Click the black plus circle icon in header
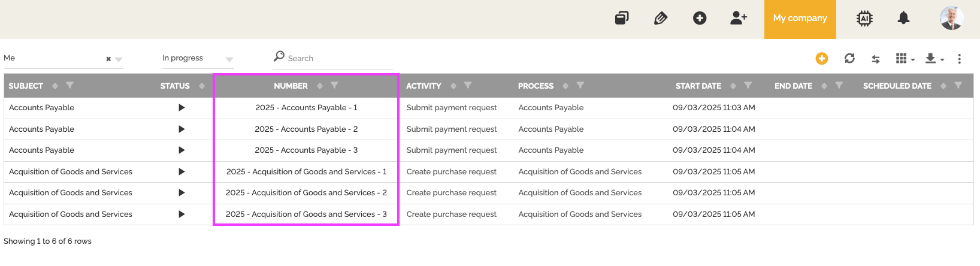Screen dimensions: 980x266 tap(700, 18)
